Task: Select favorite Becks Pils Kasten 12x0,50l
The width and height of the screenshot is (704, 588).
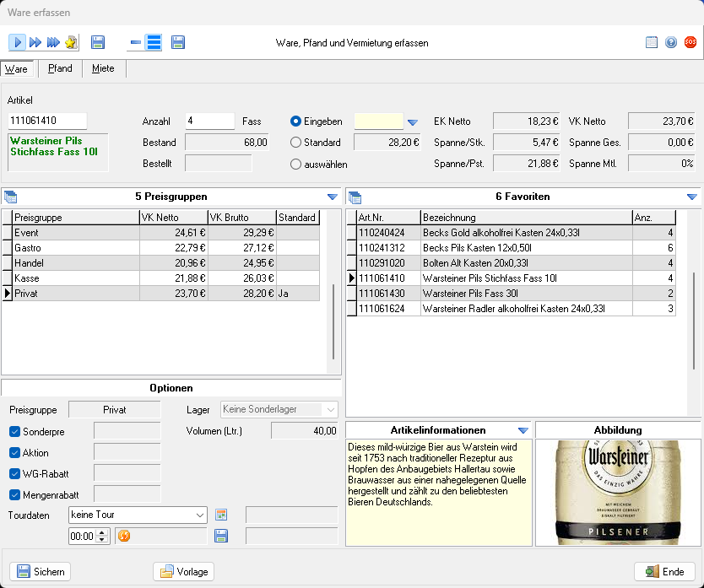Action: click(x=512, y=248)
